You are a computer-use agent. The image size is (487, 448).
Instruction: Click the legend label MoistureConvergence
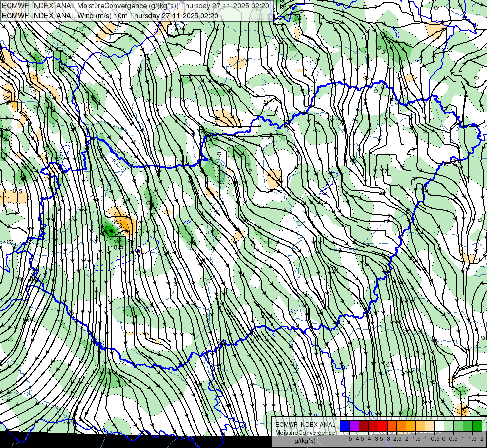305,433
